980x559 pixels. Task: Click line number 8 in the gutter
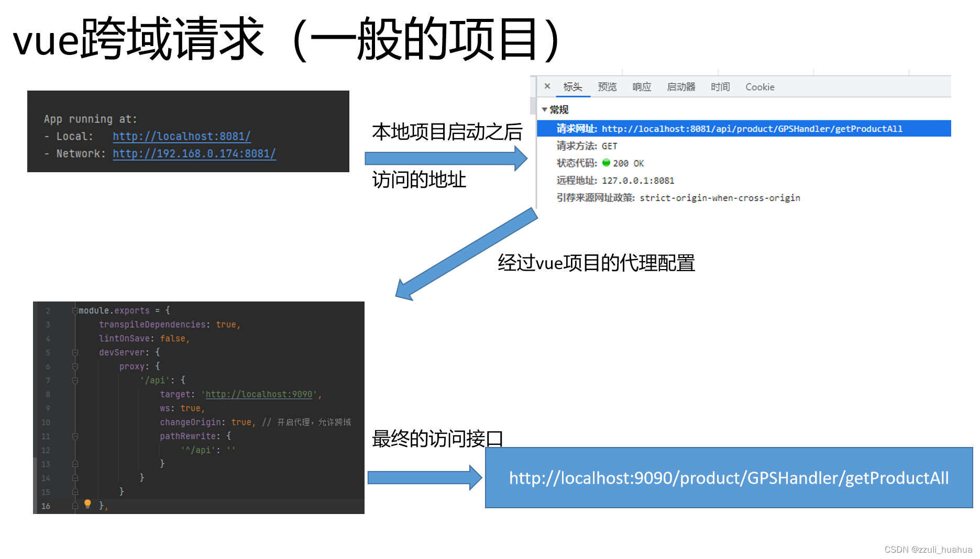pos(48,395)
